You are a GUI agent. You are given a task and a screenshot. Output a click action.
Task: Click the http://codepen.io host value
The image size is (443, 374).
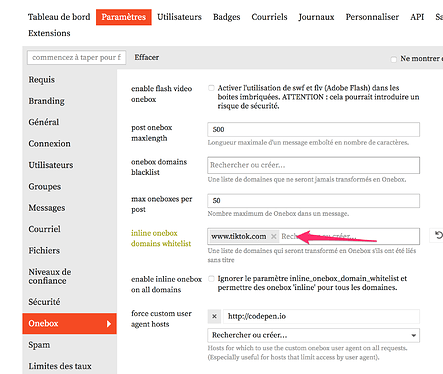(x=321, y=316)
